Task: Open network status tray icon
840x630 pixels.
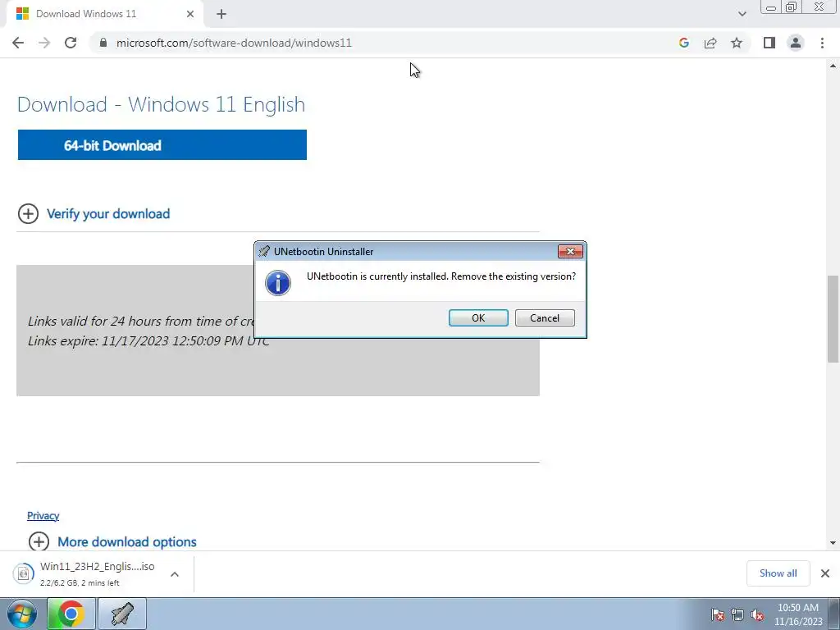Action: (737, 614)
